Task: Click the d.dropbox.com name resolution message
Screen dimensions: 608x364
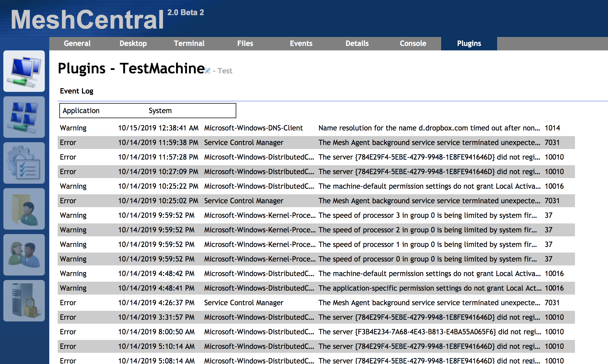Action: [429, 128]
